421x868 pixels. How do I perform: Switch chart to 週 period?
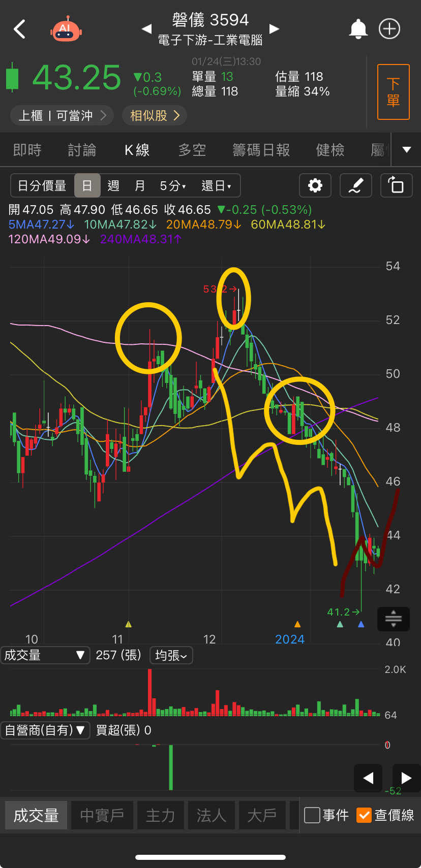[113, 186]
